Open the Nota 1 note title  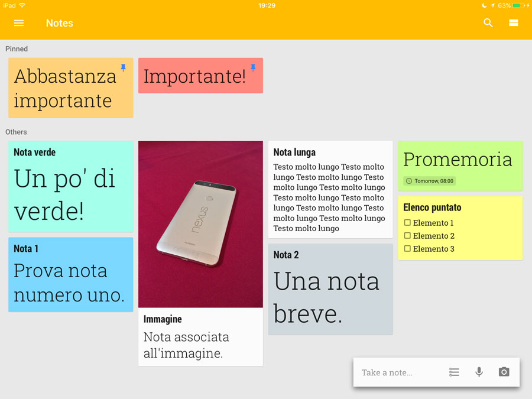tap(26, 249)
